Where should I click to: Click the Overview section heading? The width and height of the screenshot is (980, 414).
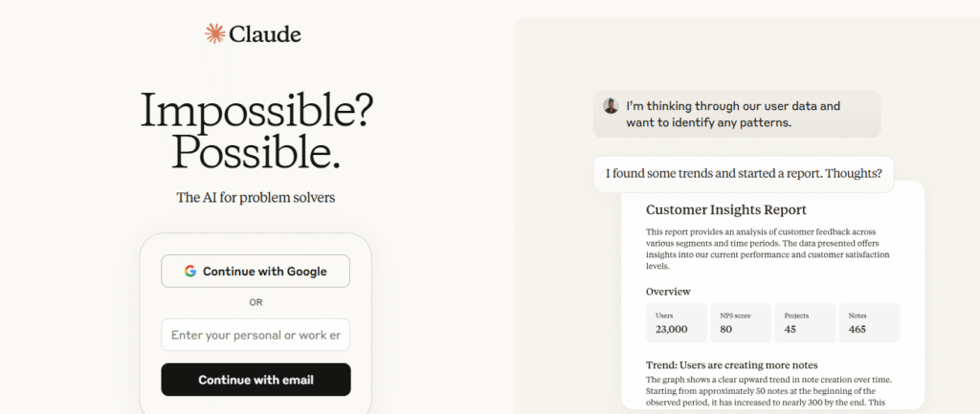668,292
